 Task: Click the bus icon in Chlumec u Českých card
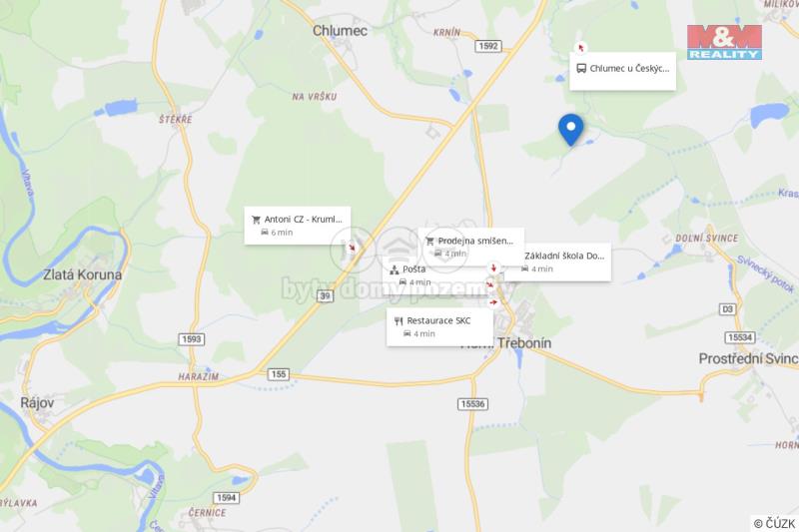[x=581, y=68]
